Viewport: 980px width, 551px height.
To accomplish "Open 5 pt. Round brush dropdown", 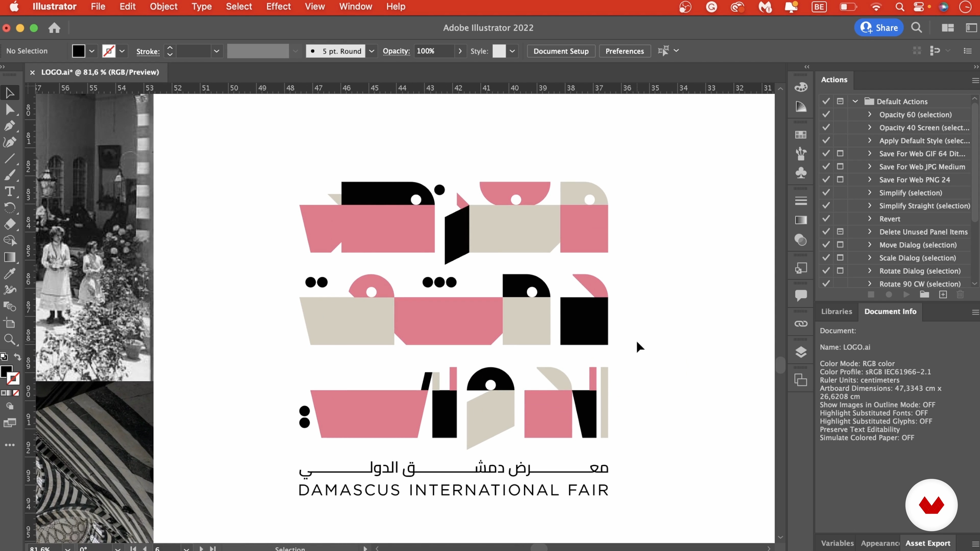I will tap(372, 51).
